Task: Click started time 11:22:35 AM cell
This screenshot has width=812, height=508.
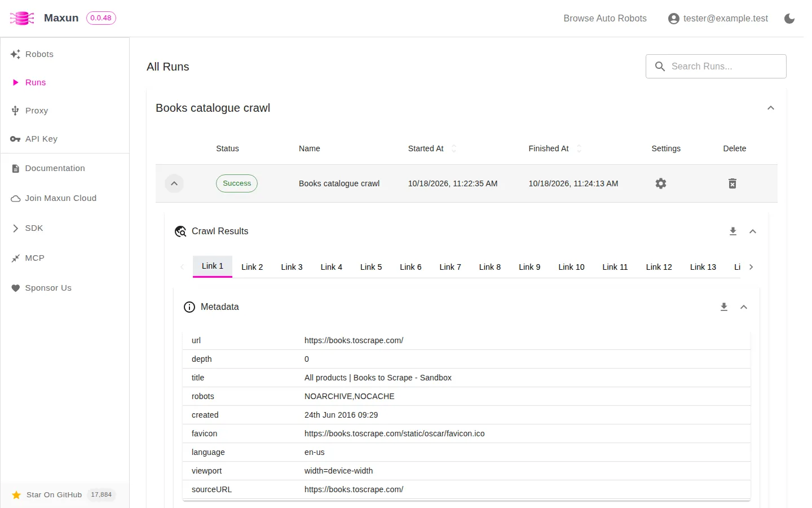Action: (x=453, y=183)
